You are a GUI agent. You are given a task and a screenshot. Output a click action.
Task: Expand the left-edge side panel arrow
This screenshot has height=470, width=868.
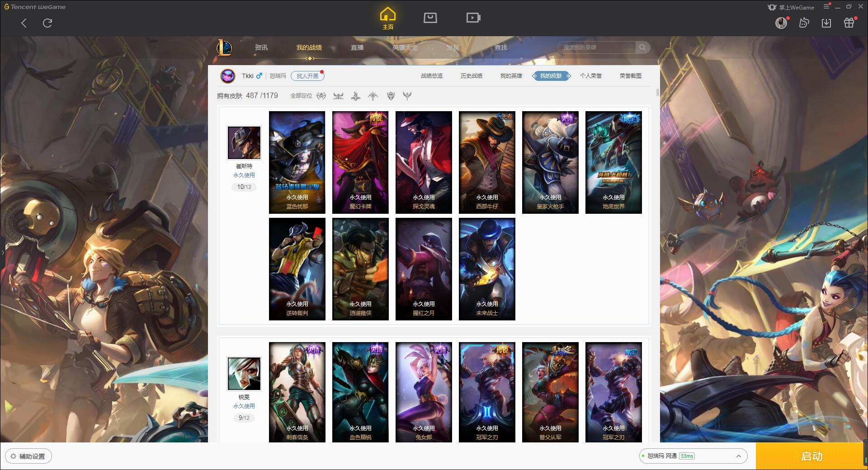point(2,252)
